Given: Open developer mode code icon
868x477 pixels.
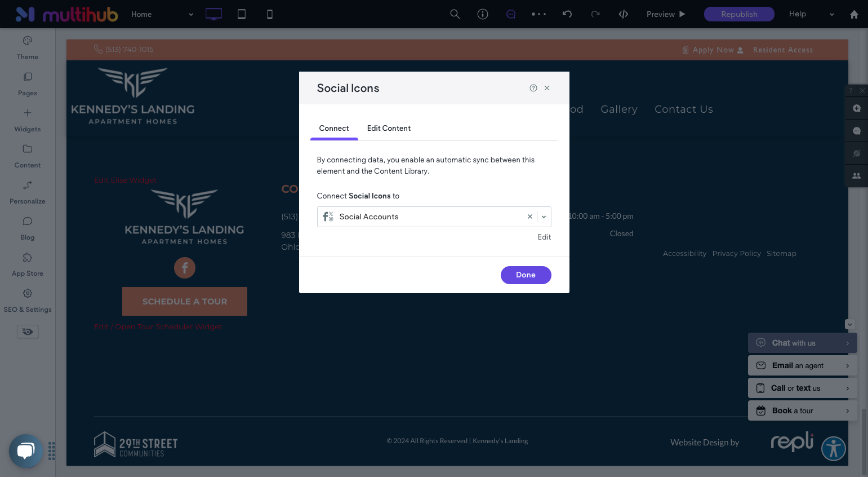Looking at the screenshot, I should coord(624,14).
